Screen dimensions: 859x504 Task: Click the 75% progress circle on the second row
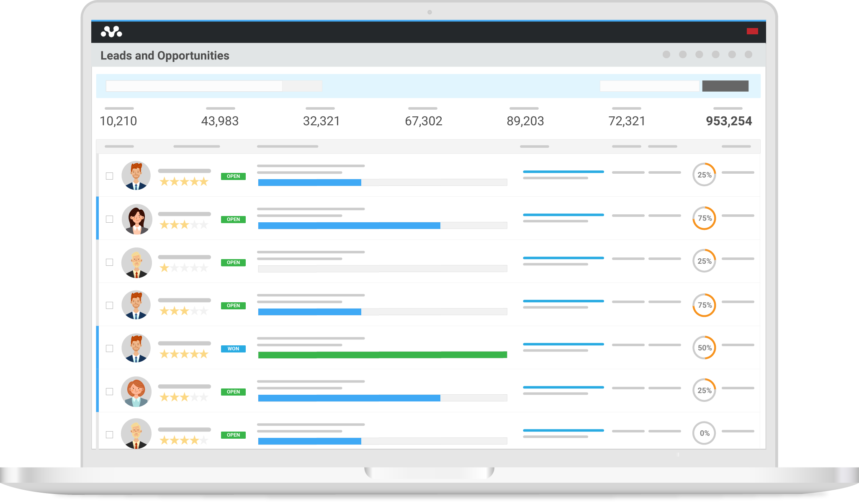(x=705, y=218)
